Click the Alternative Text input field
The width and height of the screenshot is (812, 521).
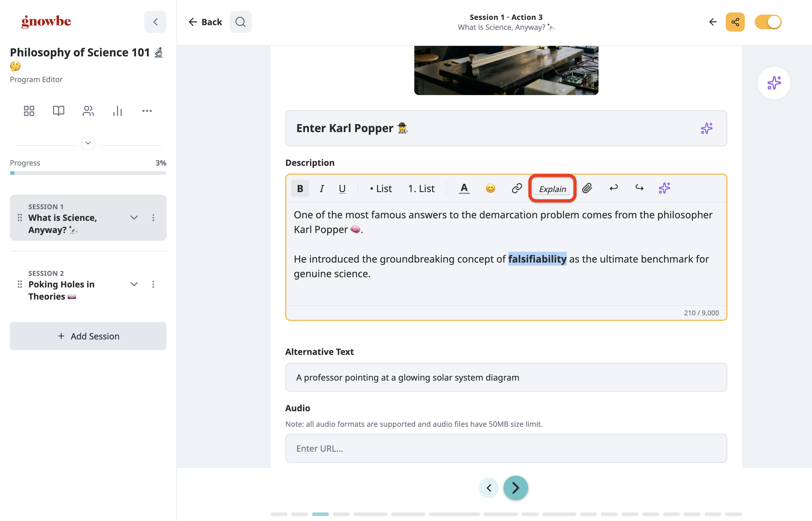pyautogui.click(x=506, y=377)
